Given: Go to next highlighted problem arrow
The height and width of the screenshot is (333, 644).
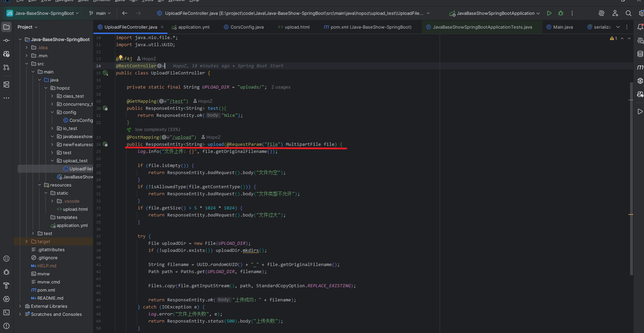Looking at the screenshot, I should [629, 38].
